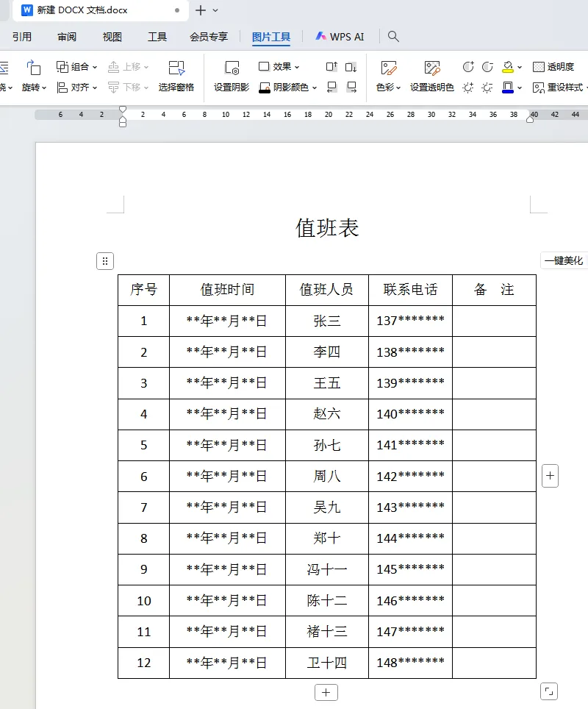Open the WPS AI tab
Viewport: 588px width, 709px height.
340,37
